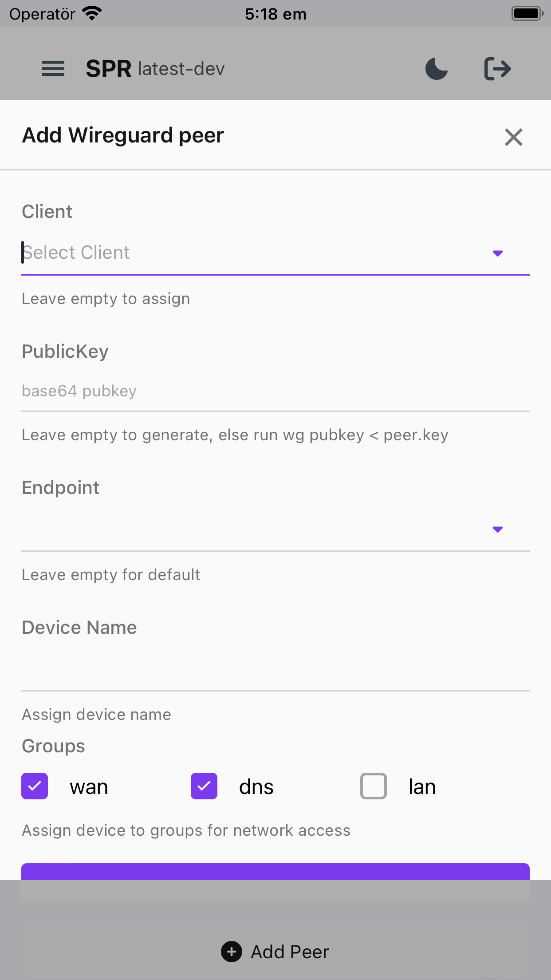This screenshot has width=551, height=980.
Task: Click the logout icon in header
Action: click(497, 69)
